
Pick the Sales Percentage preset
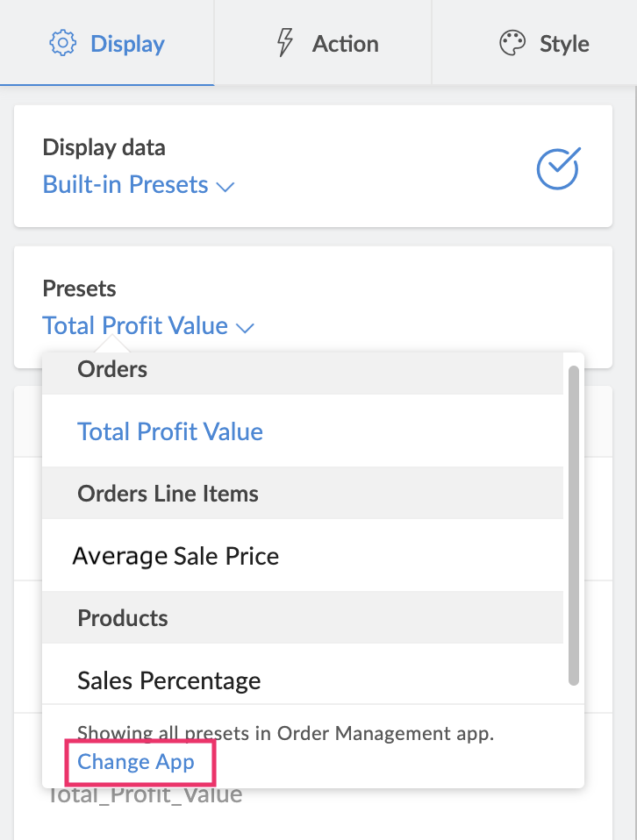[x=168, y=680]
